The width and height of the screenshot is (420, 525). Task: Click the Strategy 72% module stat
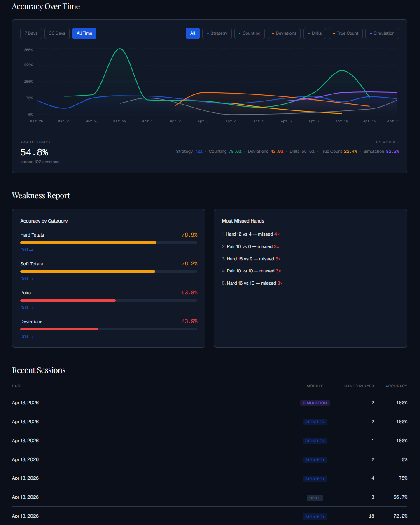(189, 152)
